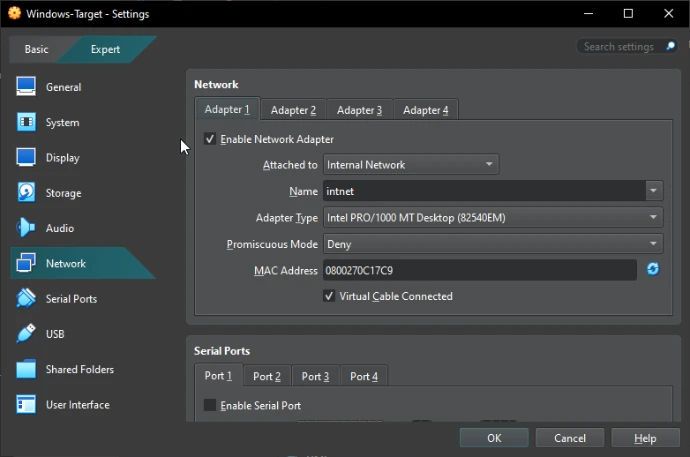This screenshot has height=457, width=690.
Task: Enable the Serial Port checkbox
Action: [210, 405]
